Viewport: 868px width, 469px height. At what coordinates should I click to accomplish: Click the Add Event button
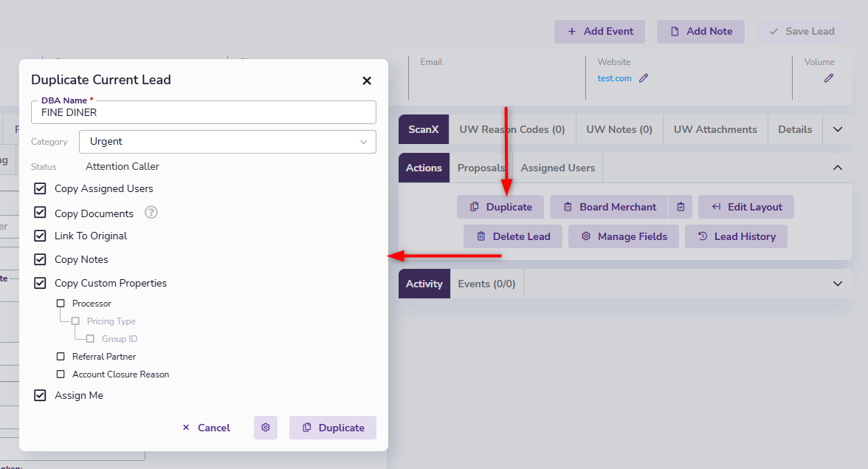599,32
